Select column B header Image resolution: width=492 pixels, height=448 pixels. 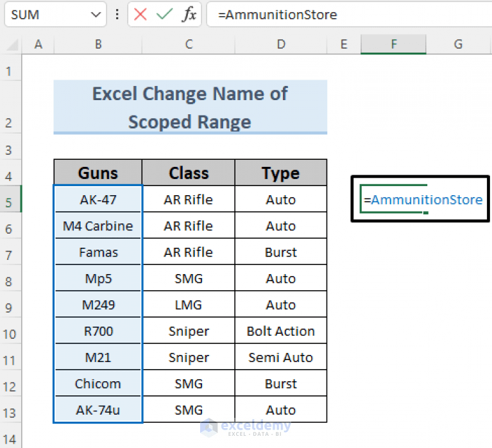click(x=98, y=44)
